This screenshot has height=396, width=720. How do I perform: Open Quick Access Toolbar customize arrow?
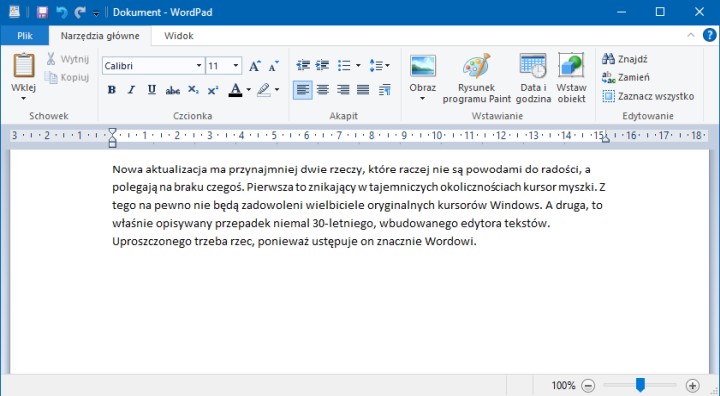[96, 13]
